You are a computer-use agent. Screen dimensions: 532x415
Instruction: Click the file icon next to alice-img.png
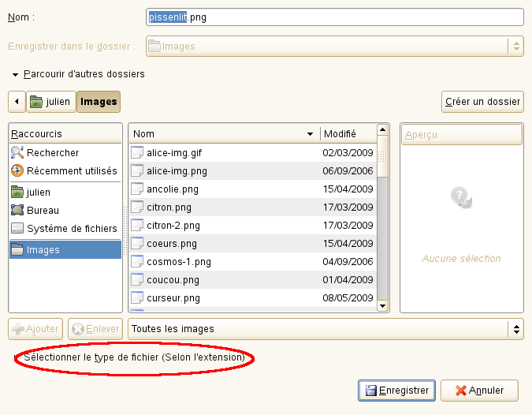coord(136,170)
